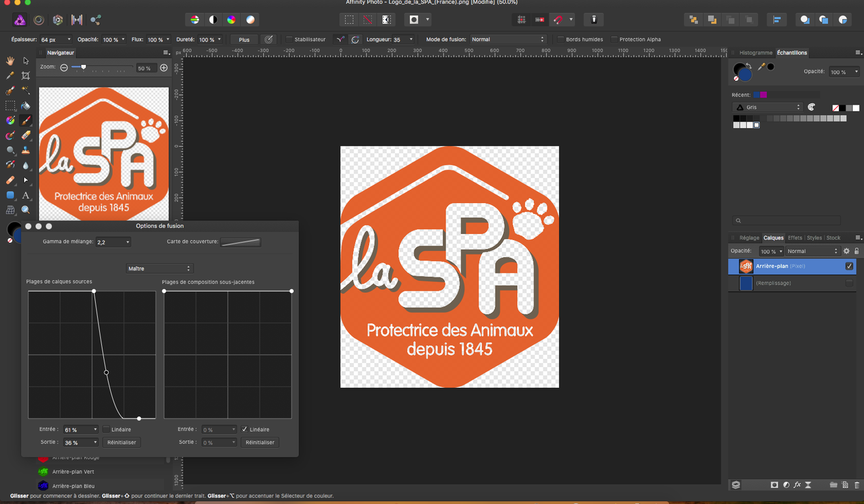The width and height of the screenshot is (864, 504).
Task: Pick the Text tool
Action: coord(26,196)
